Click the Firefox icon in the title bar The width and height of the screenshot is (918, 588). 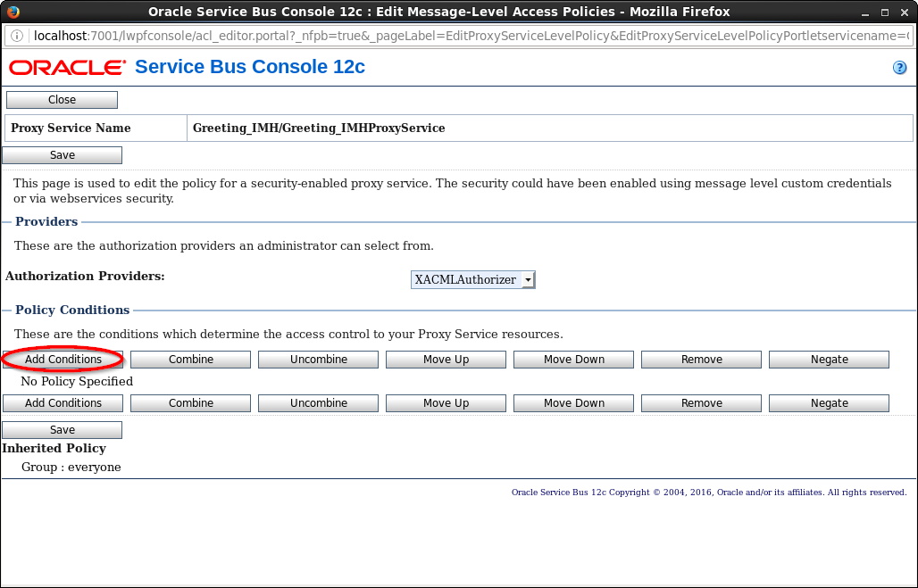[x=13, y=12]
